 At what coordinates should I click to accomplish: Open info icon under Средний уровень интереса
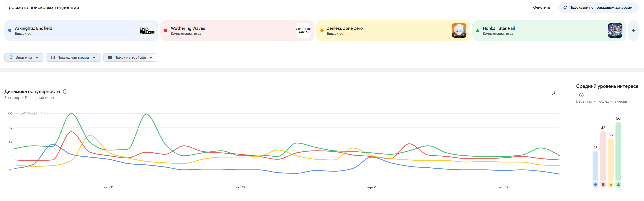(x=581, y=95)
